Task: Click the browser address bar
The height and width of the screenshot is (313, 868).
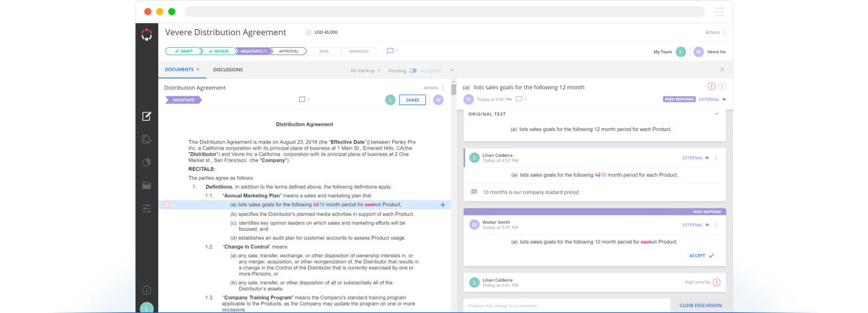Action: pos(445,12)
